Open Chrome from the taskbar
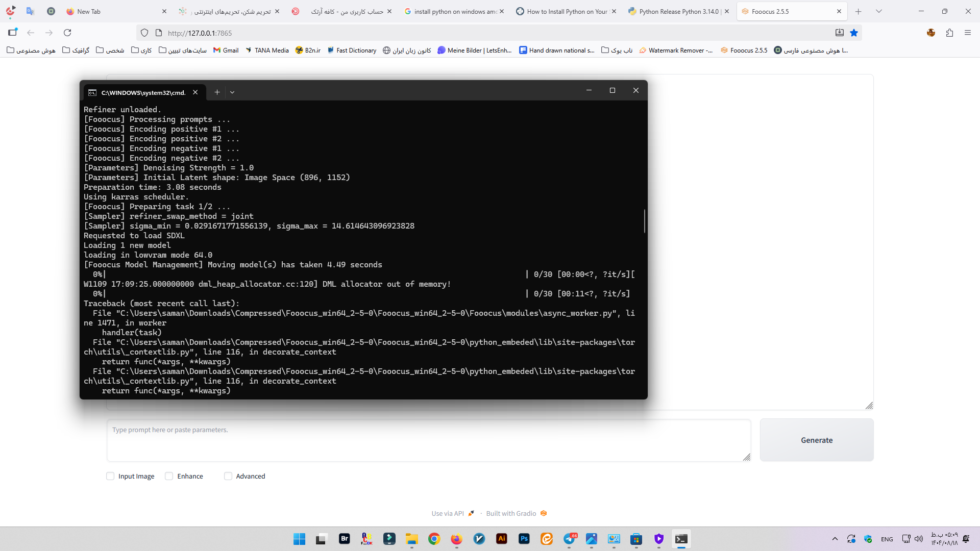Image resolution: width=980 pixels, height=551 pixels. pos(434,539)
